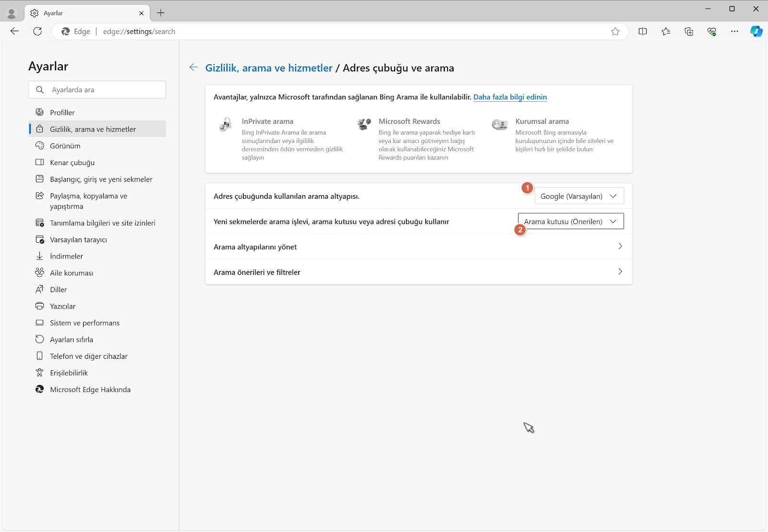Screen dimensions: 768x532
Task: Open Tanımlama bilgileri ve site izinleri
Action: (x=97, y=223)
